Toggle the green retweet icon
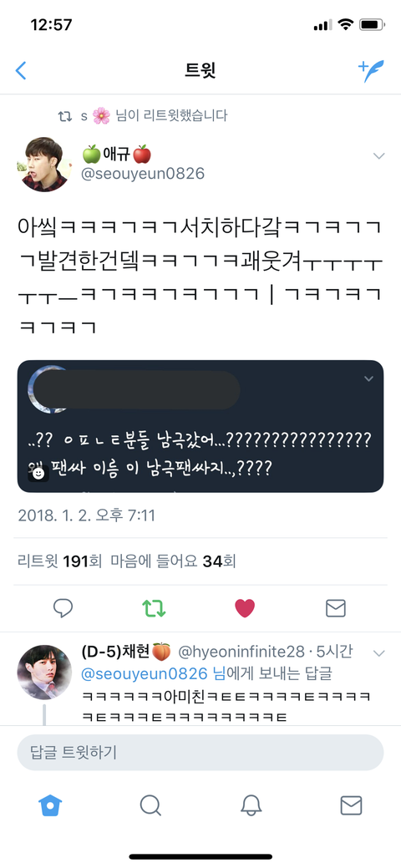 click(x=154, y=608)
